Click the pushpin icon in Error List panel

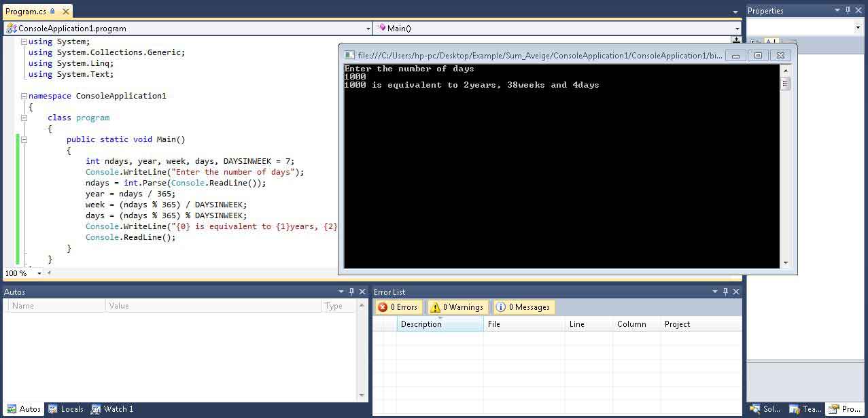coord(725,292)
